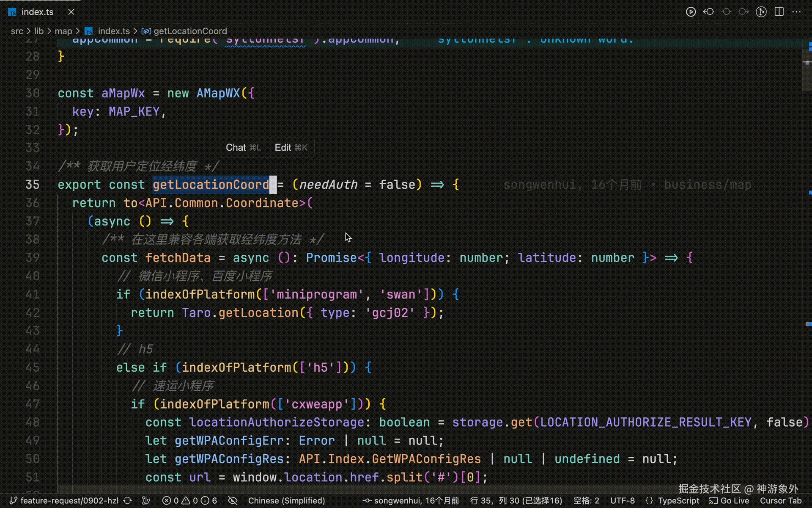Click the Chat ⌘L button
Viewport: 812px width, 508px height.
(243, 147)
